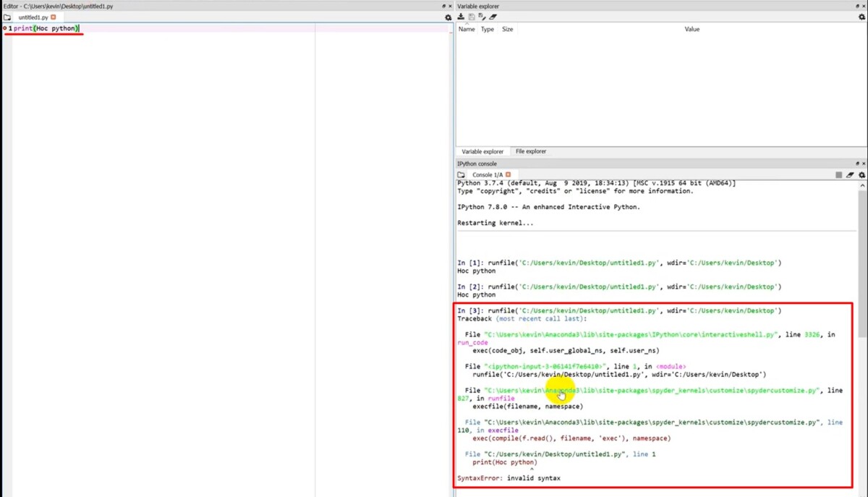This screenshot has height=497, width=868.
Task: Switch to the File explorer tab
Action: point(530,151)
